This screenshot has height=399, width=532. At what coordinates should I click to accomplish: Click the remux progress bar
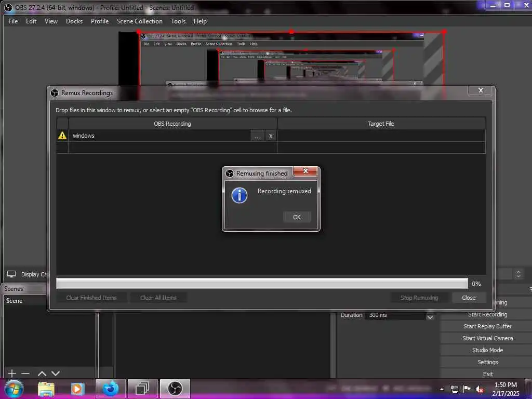(262, 283)
